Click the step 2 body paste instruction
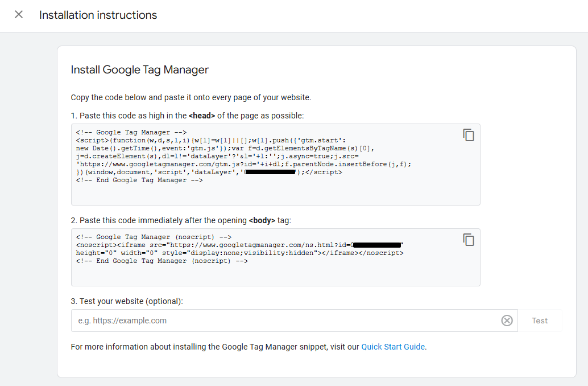 pos(181,220)
